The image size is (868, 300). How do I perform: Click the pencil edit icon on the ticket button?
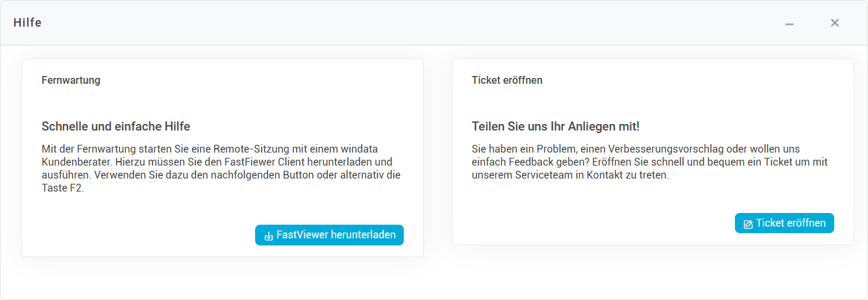(x=748, y=224)
